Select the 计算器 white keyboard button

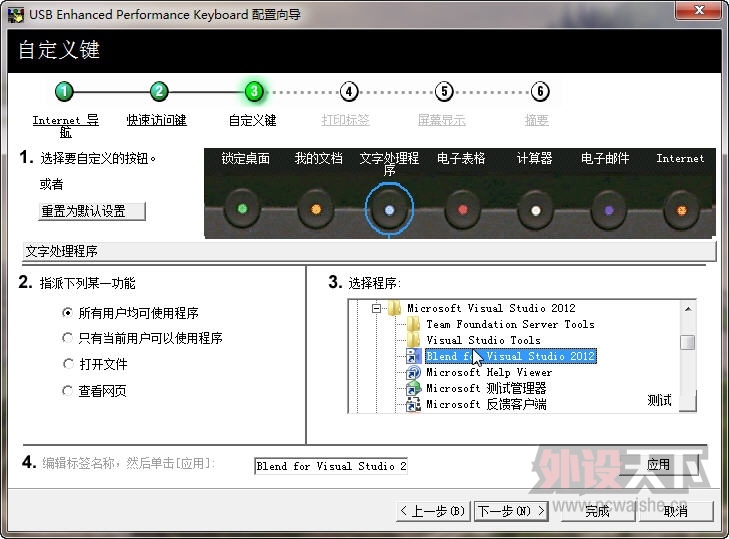536,211
